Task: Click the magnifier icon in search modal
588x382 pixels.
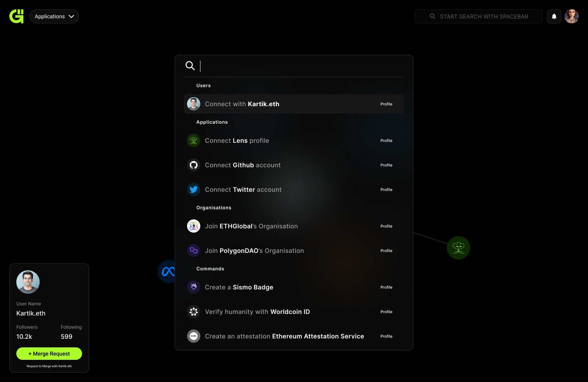Action: (190, 66)
